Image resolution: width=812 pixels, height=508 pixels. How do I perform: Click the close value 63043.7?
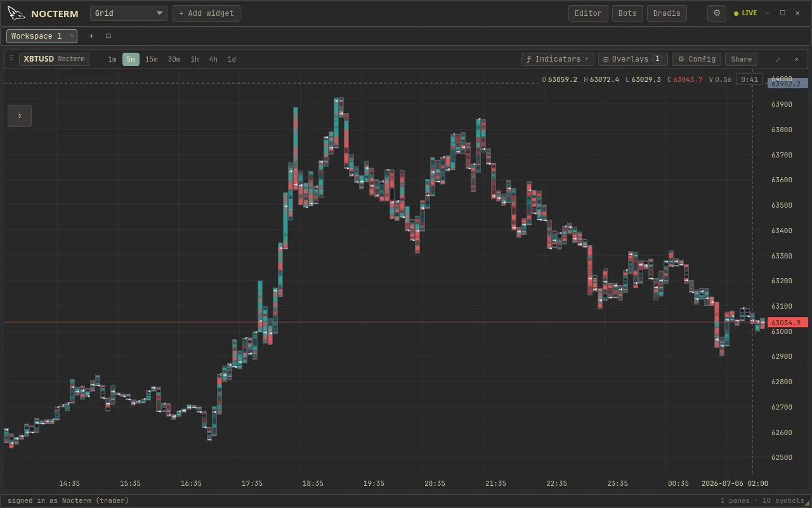point(688,79)
